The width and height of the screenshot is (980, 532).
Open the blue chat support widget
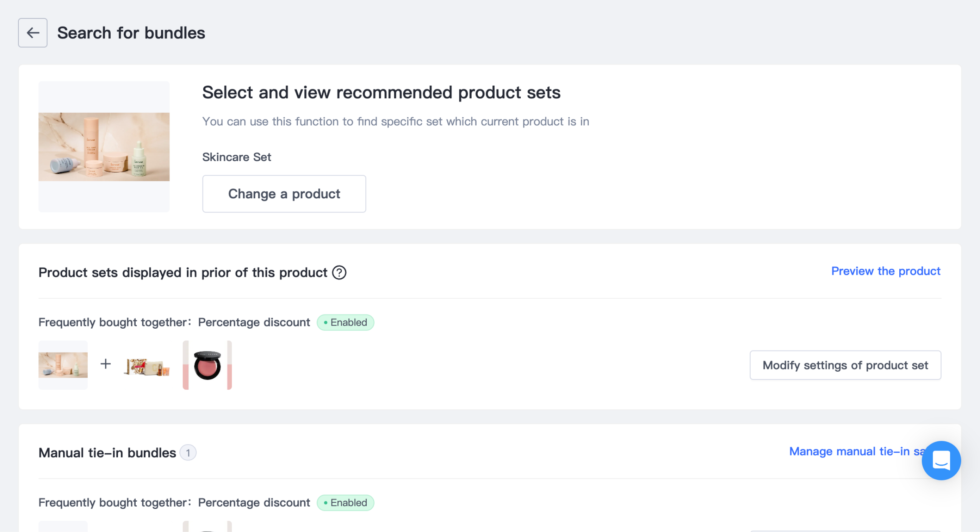pos(941,460)
